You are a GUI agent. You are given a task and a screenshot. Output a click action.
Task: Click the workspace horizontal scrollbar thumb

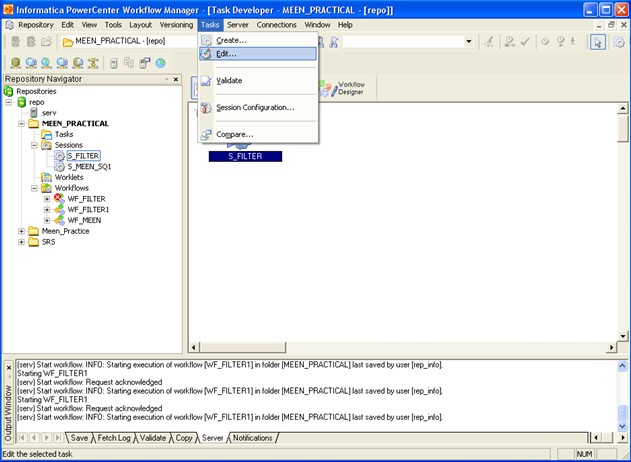[243, 347]
